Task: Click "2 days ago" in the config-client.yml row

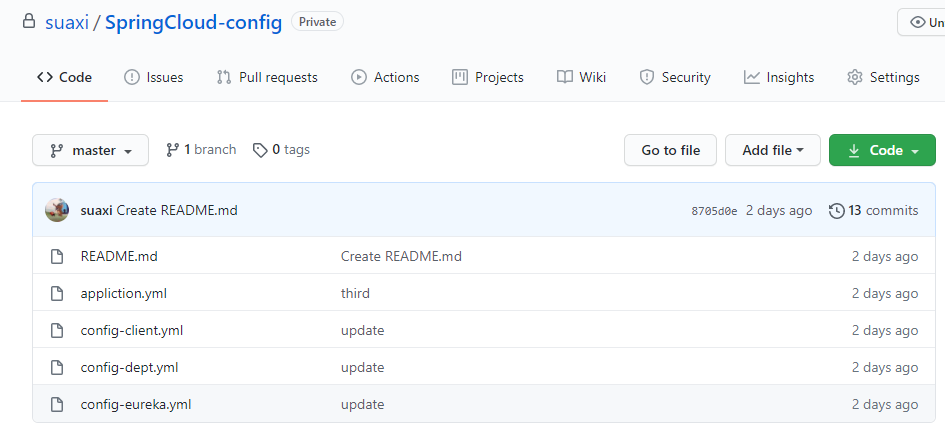Action: point(885,330)
